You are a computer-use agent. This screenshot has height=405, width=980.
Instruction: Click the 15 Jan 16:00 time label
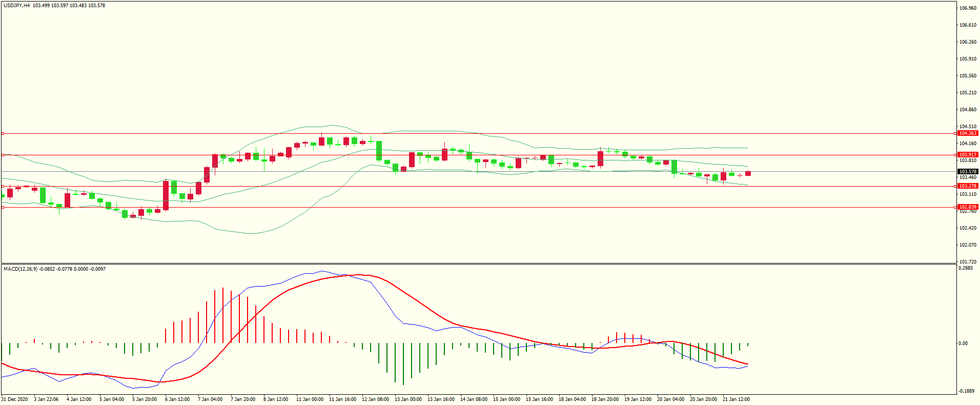click(x=539, y=399)
